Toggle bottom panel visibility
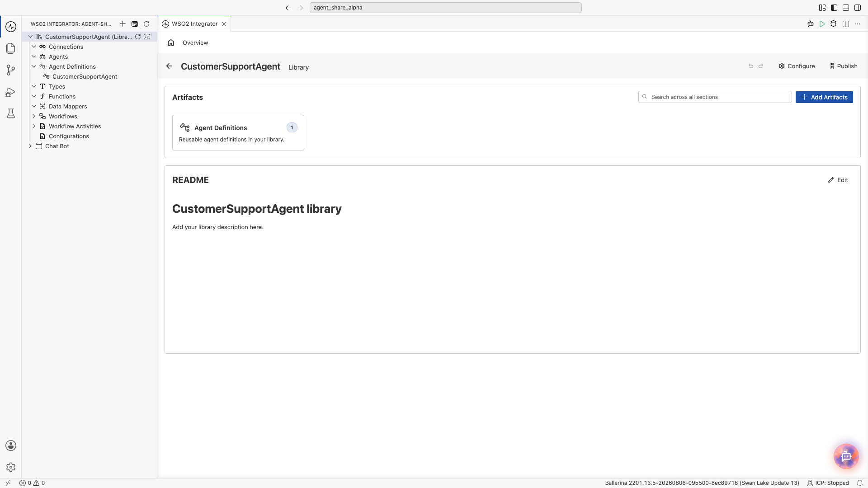 (x=846, y=8)
